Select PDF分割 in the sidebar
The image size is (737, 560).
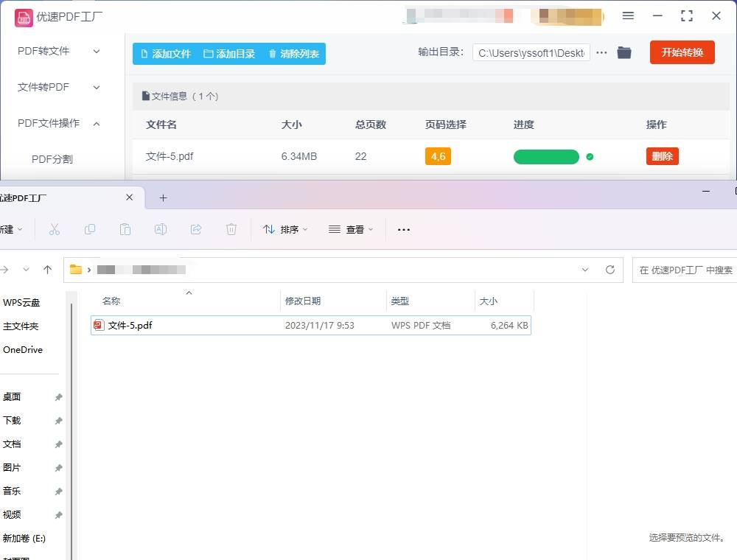pyautogui.click(x=52, y=159)
